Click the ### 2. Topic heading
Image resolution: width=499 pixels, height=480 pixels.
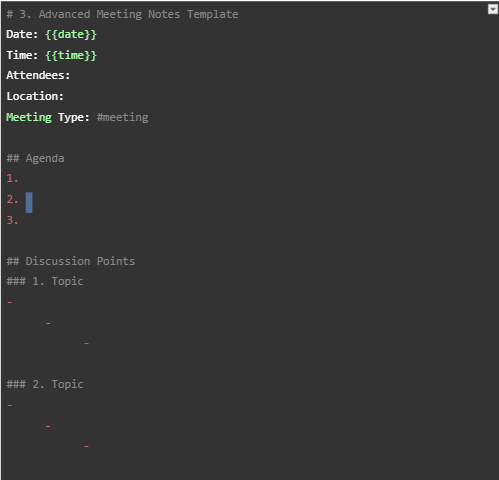(x=45, y=385)
